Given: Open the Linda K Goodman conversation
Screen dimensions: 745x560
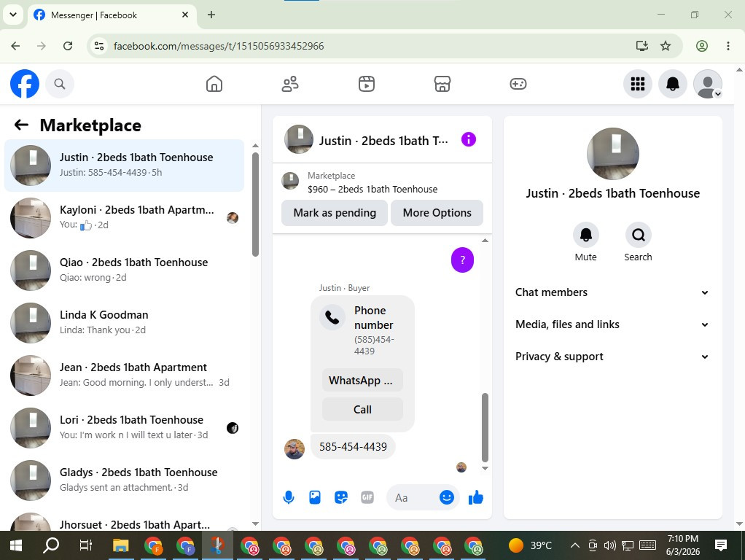Looking at the screenshot, I should tap(124, 323).
